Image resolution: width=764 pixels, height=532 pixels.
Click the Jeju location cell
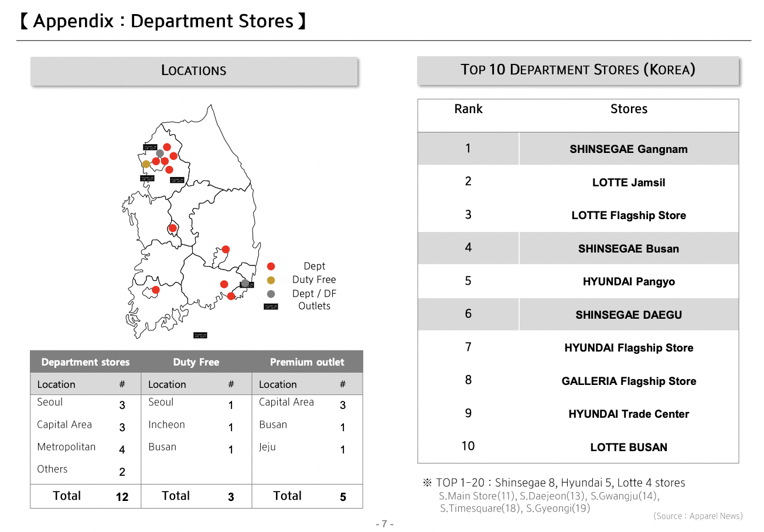(267, 447)
